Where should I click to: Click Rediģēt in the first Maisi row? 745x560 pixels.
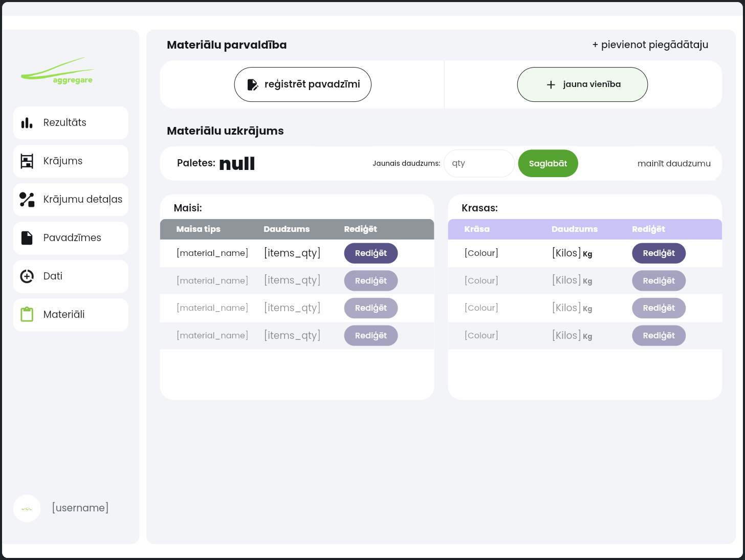pyautogui.click(x=371, y=253)
